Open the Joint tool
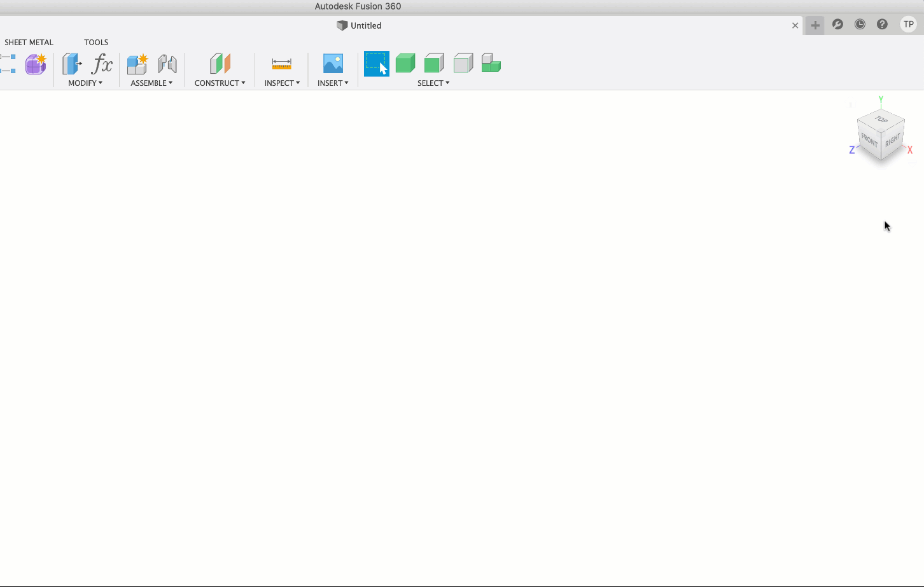Screen dimensions: 924x587 166,64
